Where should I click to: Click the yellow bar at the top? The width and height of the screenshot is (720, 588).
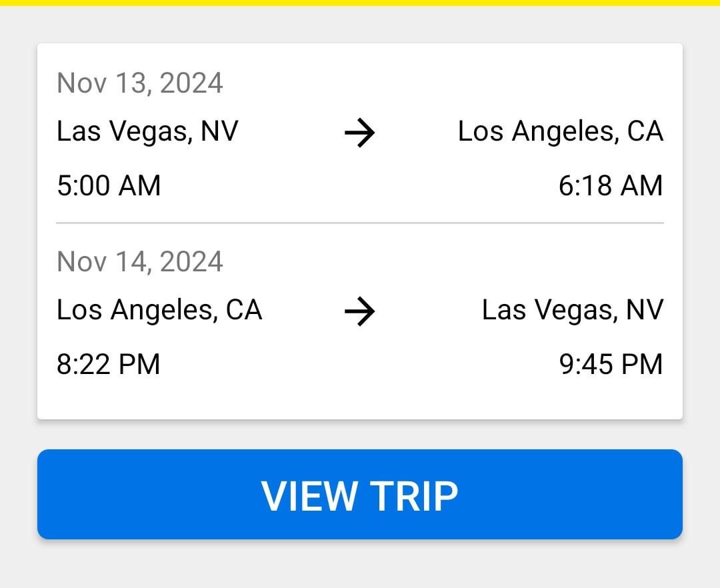click(x=360, y=3)
